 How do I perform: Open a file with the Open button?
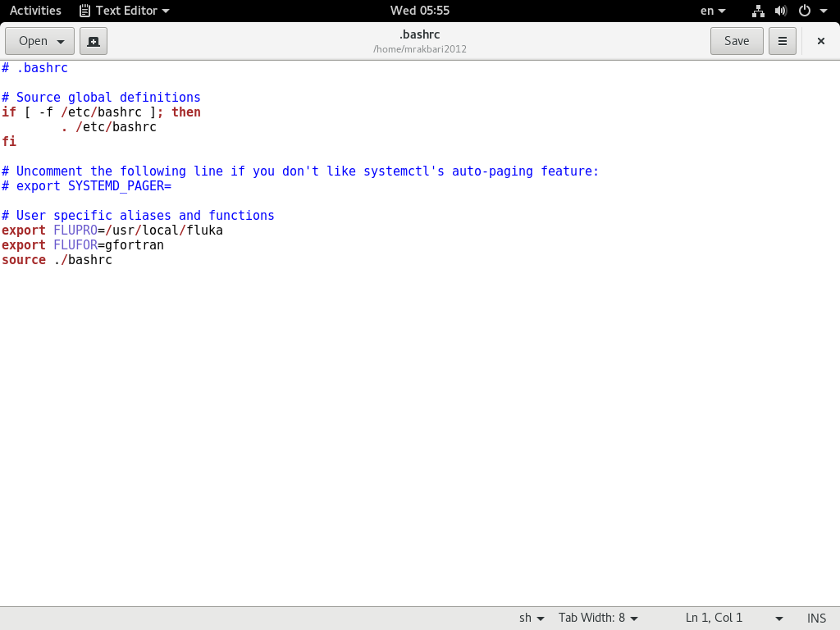point(39,41)
